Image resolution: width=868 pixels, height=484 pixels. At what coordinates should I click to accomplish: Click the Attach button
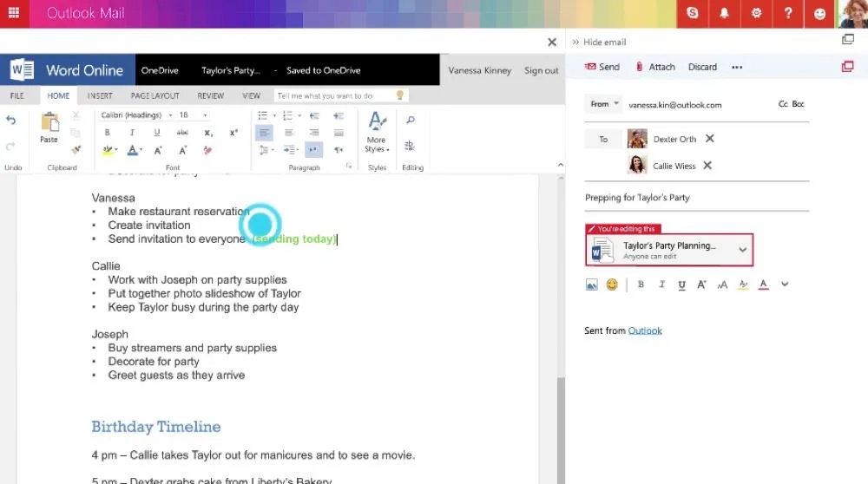[655, 67]
